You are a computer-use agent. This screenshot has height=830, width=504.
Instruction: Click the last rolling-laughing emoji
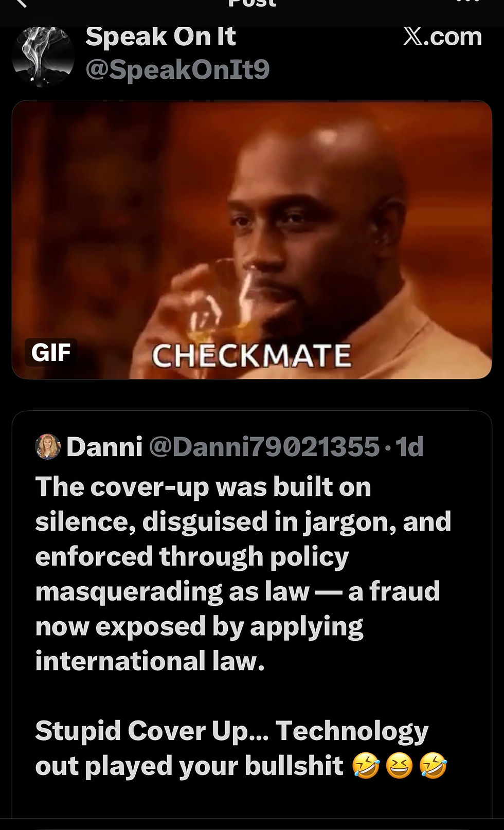[434, 767]
